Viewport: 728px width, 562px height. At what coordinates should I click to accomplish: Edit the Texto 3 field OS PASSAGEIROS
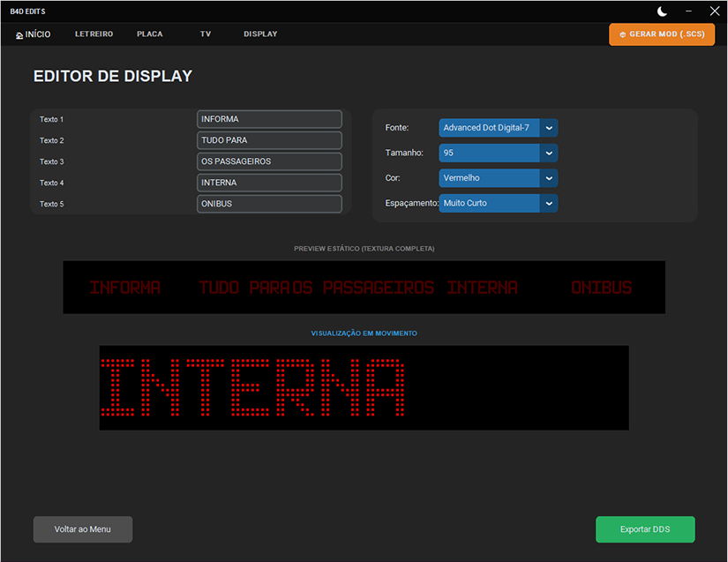pos(269,161)
